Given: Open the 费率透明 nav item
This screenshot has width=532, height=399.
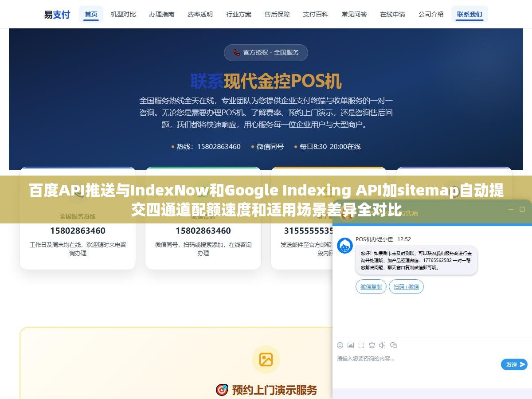Looking at the screenshot, I should click(200, 14).
